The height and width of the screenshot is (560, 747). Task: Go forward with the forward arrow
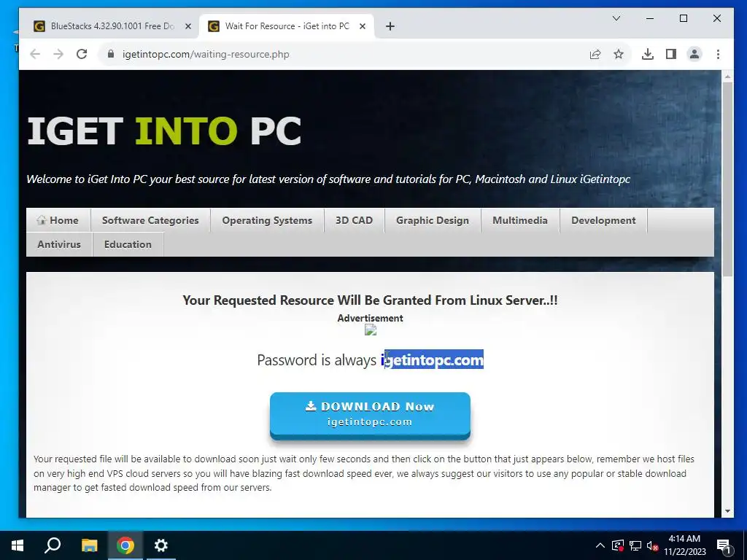58,54
